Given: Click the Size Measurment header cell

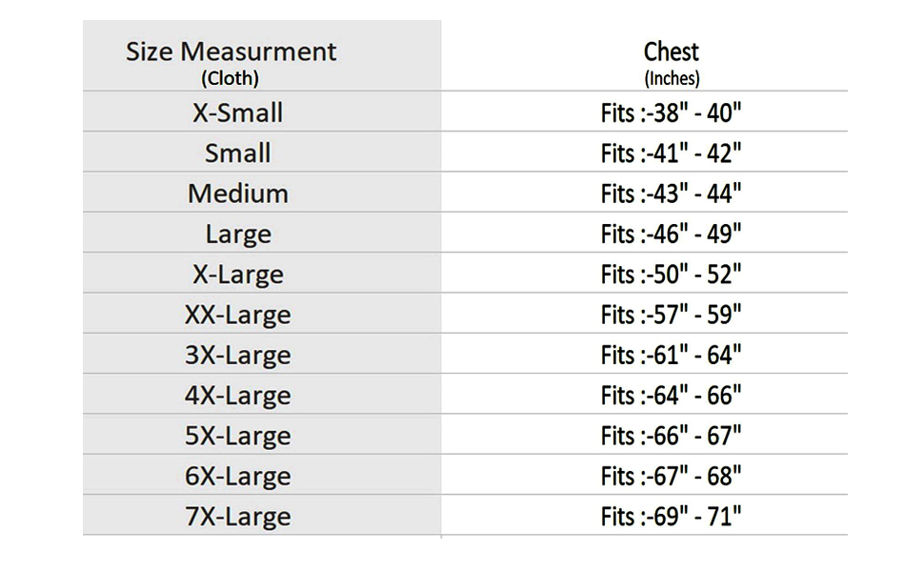Looking at the screenshot, I should 231,61.
